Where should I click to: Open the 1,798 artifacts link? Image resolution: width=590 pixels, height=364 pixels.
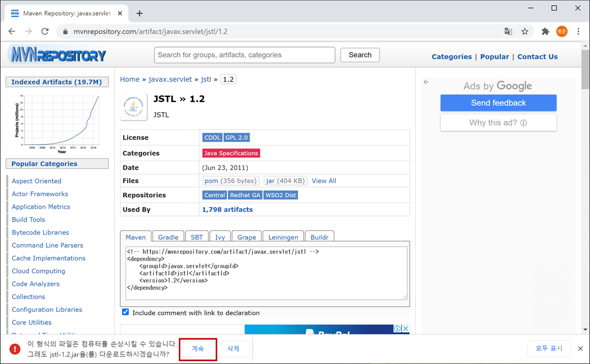pyautogui.click(x=227, y=209)
